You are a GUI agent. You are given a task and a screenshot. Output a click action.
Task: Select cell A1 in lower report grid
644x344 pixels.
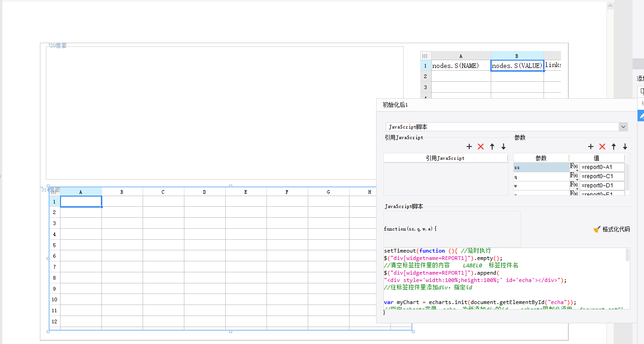(81, 202)
